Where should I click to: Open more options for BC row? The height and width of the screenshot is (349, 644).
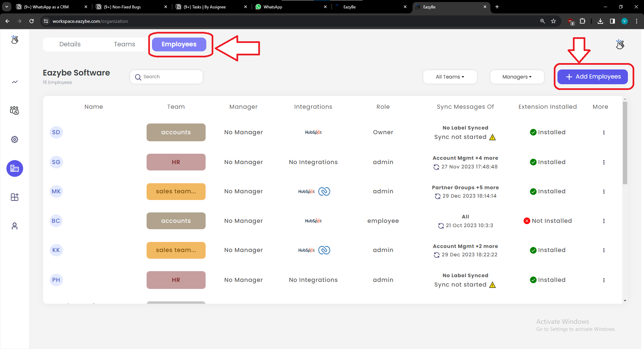pos(604,221)
